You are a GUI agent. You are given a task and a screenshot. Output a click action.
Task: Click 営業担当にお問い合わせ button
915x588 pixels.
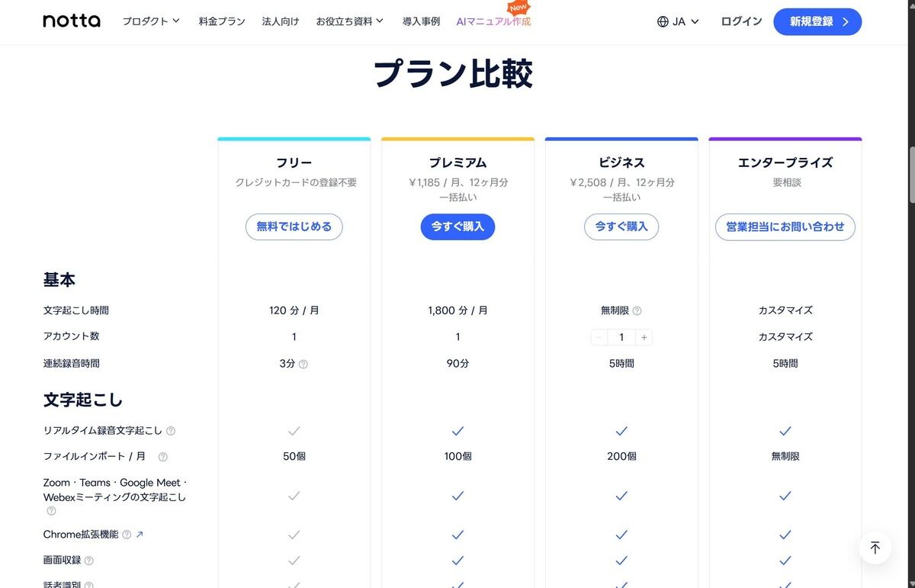(785, 227)
